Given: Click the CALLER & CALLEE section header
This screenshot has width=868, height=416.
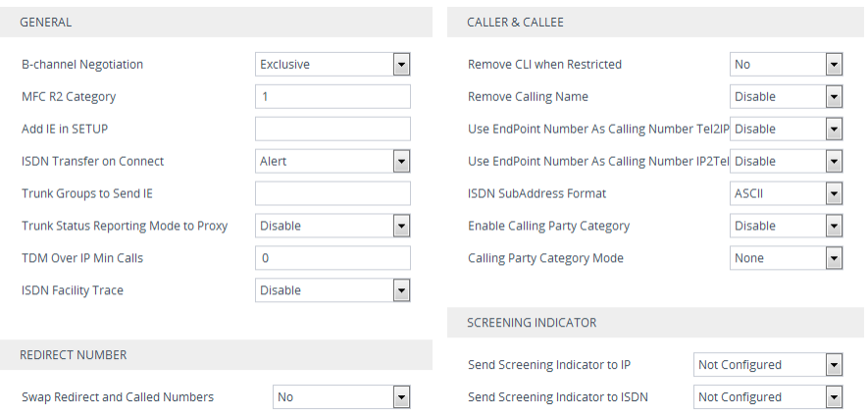Looking at the screenshot, I should (516, 23).
